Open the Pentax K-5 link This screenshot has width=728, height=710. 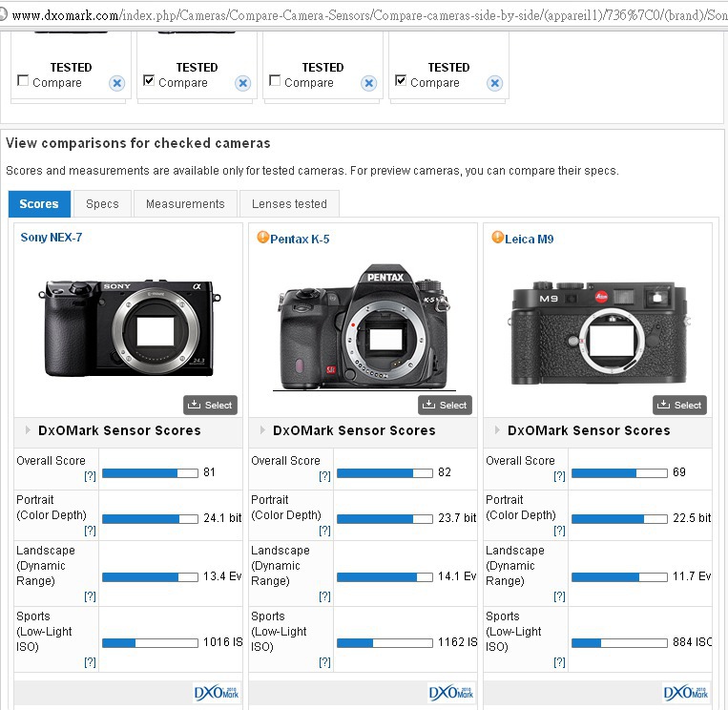point(300,240)
